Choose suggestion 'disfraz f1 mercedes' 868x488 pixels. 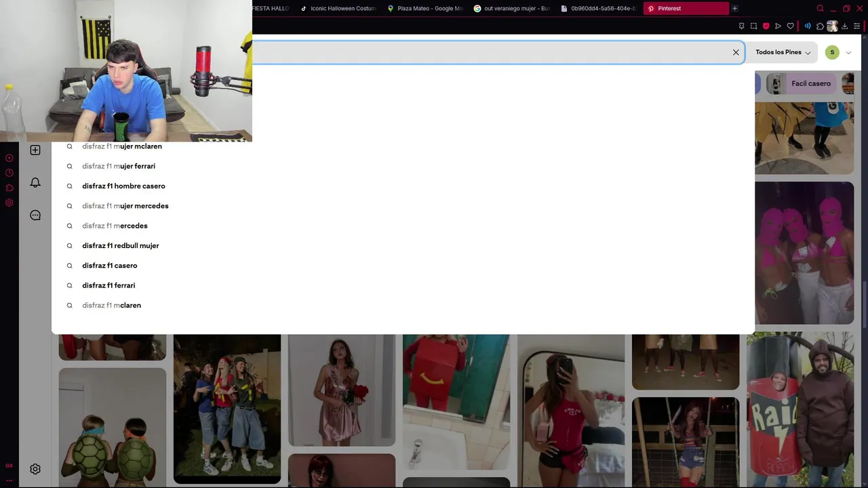tap(115, 226)
